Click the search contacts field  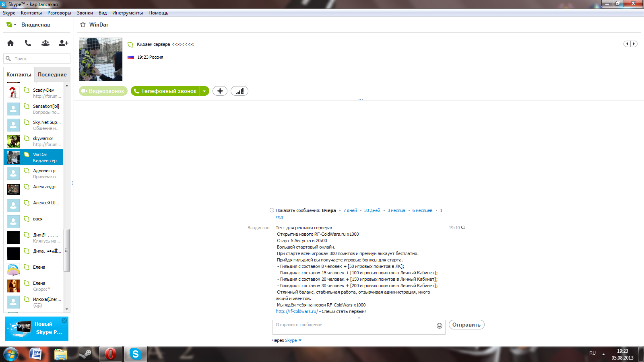coord(37,59)
